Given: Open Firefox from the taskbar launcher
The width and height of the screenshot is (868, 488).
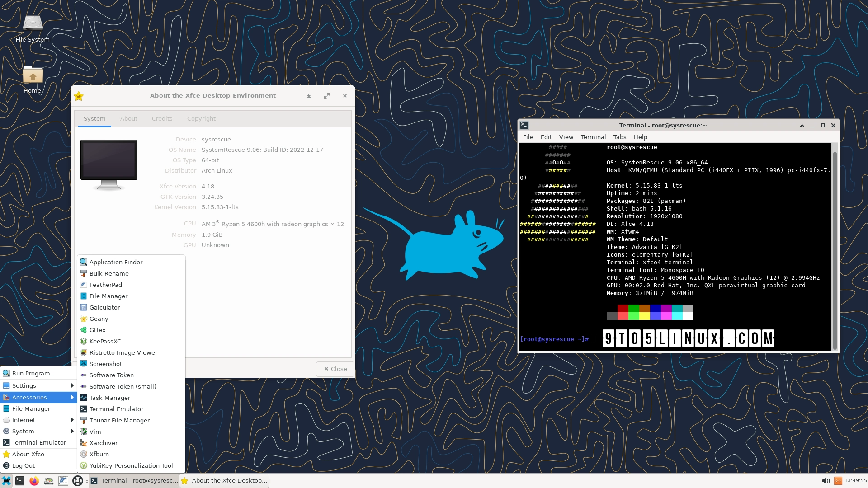Looking at the screenshot, I should pos(34,481).
